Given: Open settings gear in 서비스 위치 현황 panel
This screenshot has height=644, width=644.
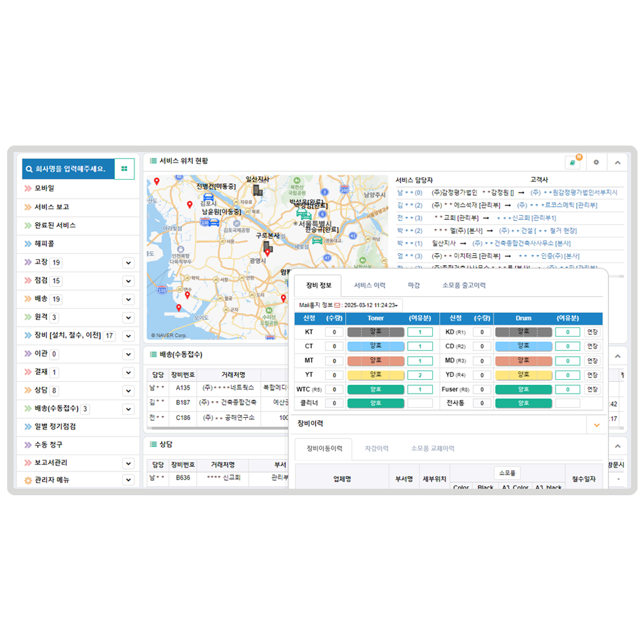Looking at the screenshot, I should pos(596,162).
